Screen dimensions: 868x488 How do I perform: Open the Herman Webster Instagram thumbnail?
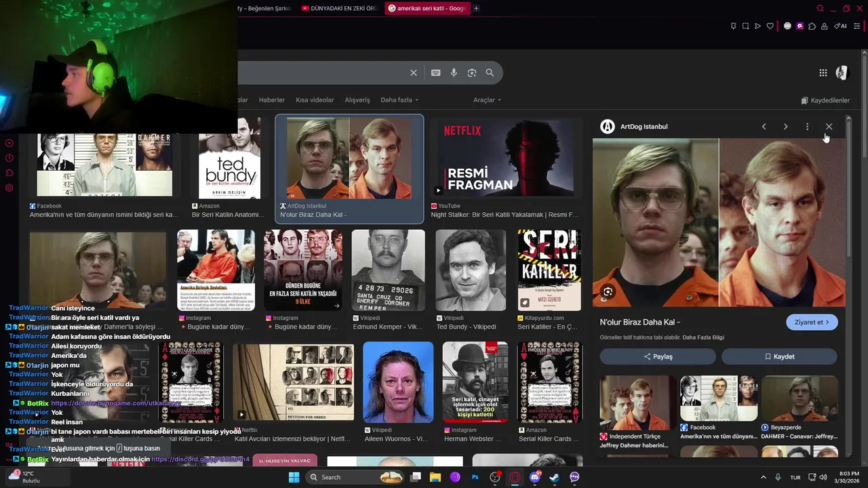[x=475, y=382]
